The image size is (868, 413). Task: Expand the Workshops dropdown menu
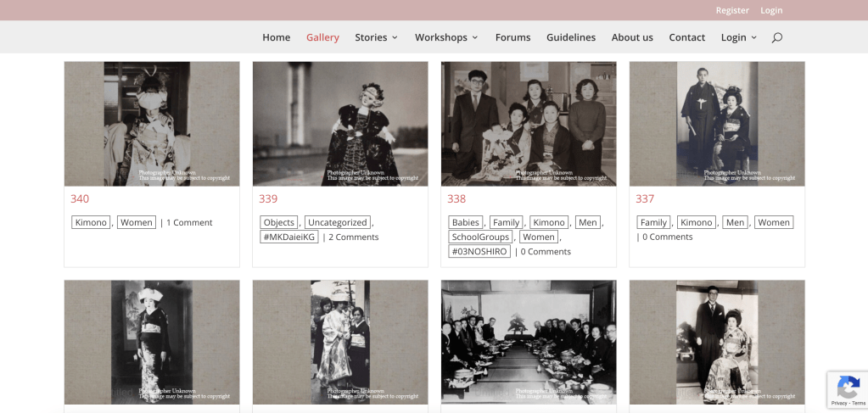446,37
